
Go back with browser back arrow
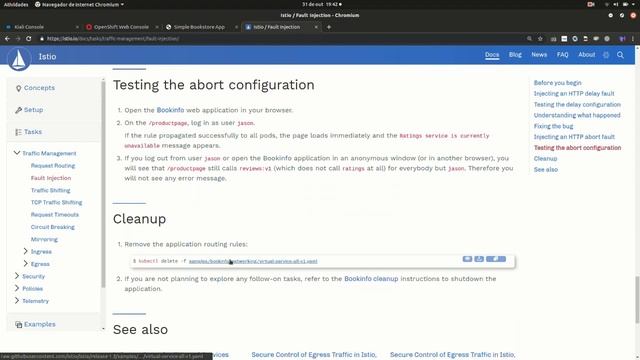(7, 38)
